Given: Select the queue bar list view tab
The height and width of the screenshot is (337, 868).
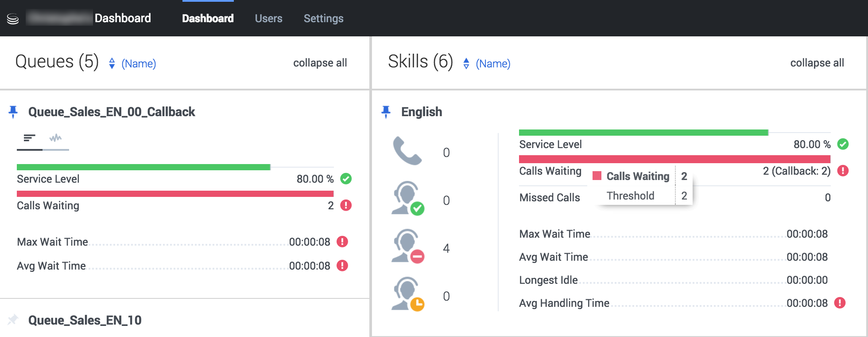Looking at the screenshot, I should coord(30,138).
